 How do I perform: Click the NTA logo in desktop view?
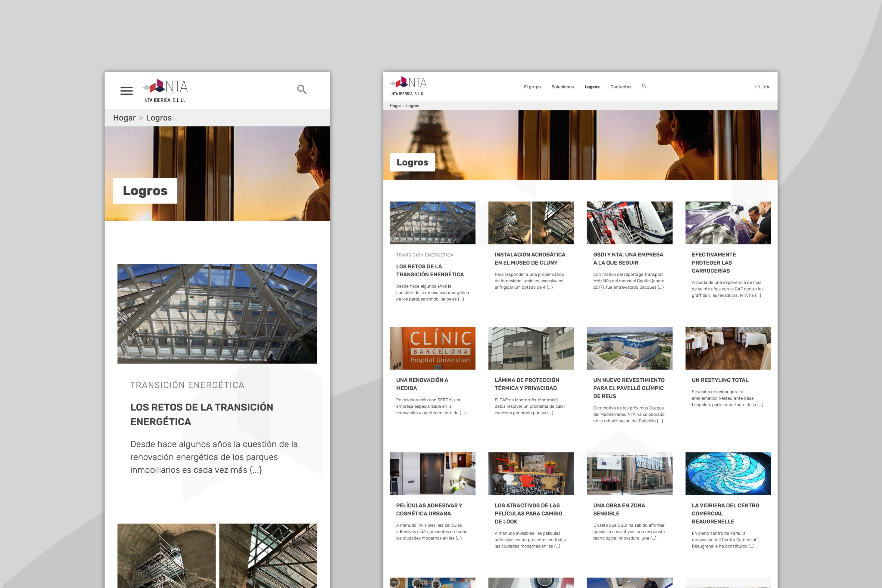coord(408,86)
